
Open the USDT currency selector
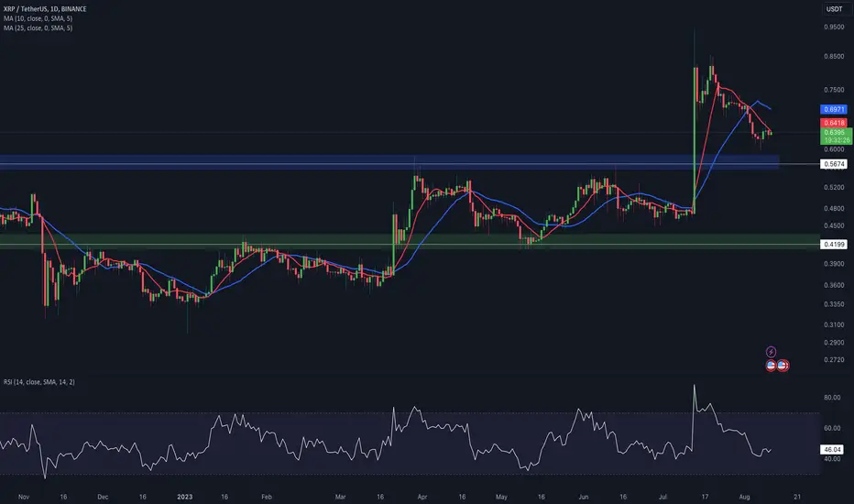(834, 9)
